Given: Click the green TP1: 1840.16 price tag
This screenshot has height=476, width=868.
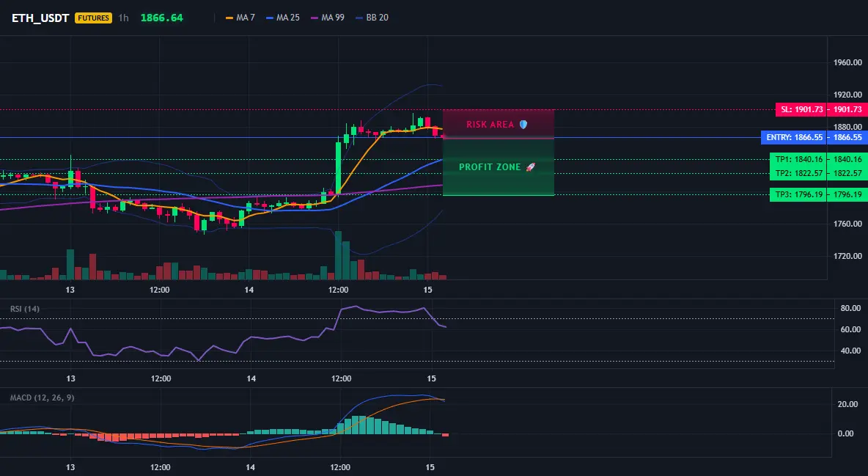Looking at the screenshot, I should click(x=818, y=159).
